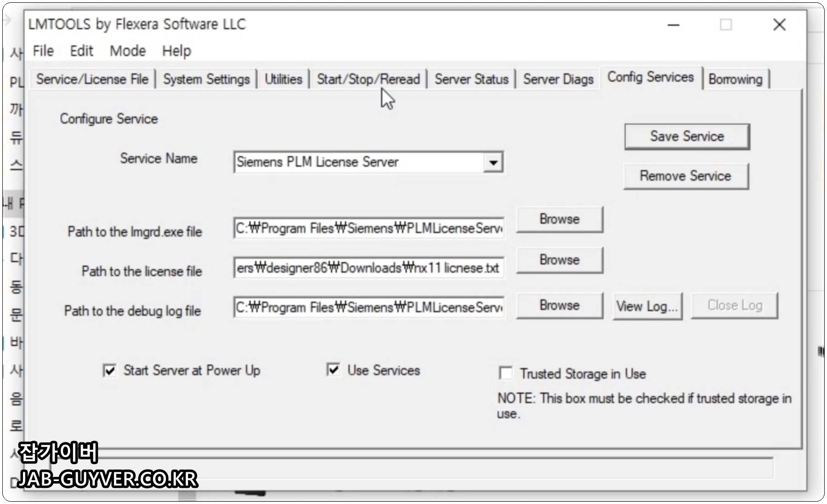Switch to the Utilities tab
This screenshot has width=827, height=504.
[283, 79]
